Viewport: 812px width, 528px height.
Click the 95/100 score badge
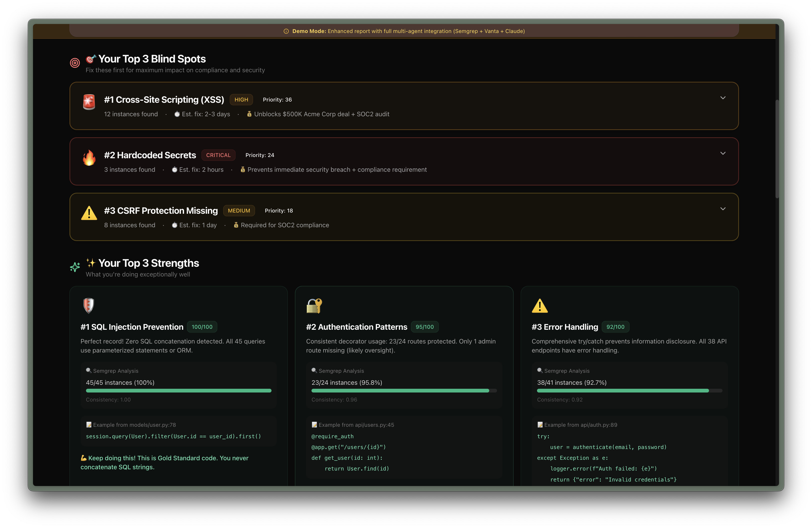(x=424, y=327)
